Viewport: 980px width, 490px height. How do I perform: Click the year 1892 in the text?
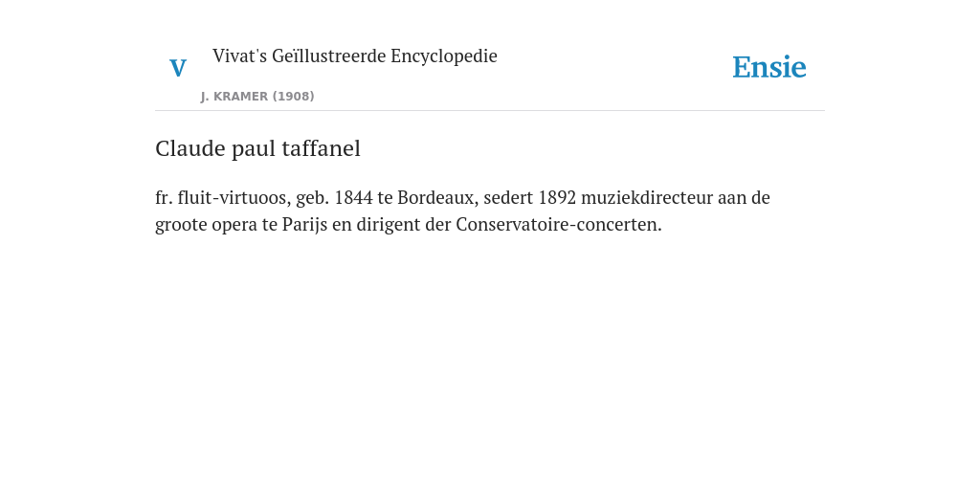point(557,197)
